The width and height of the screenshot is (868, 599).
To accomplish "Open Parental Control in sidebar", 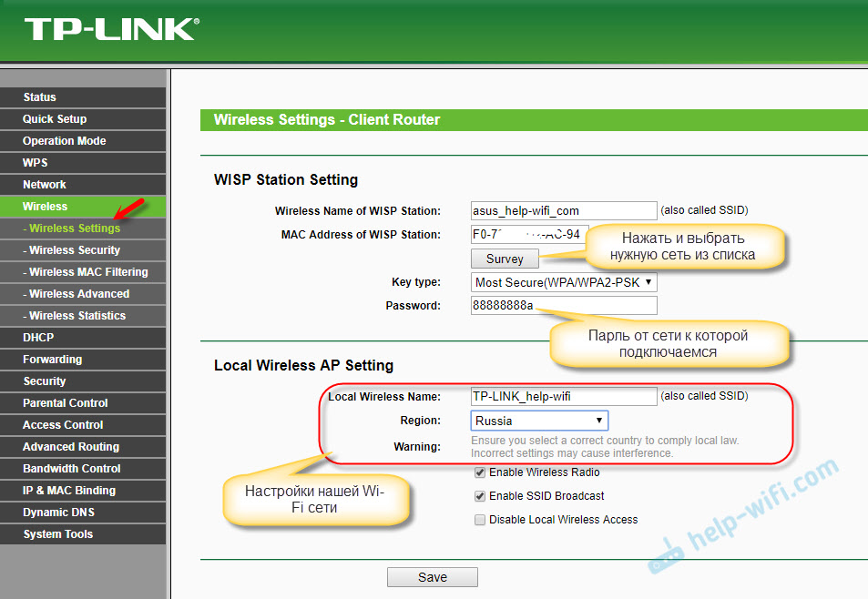I will (66, 403).
